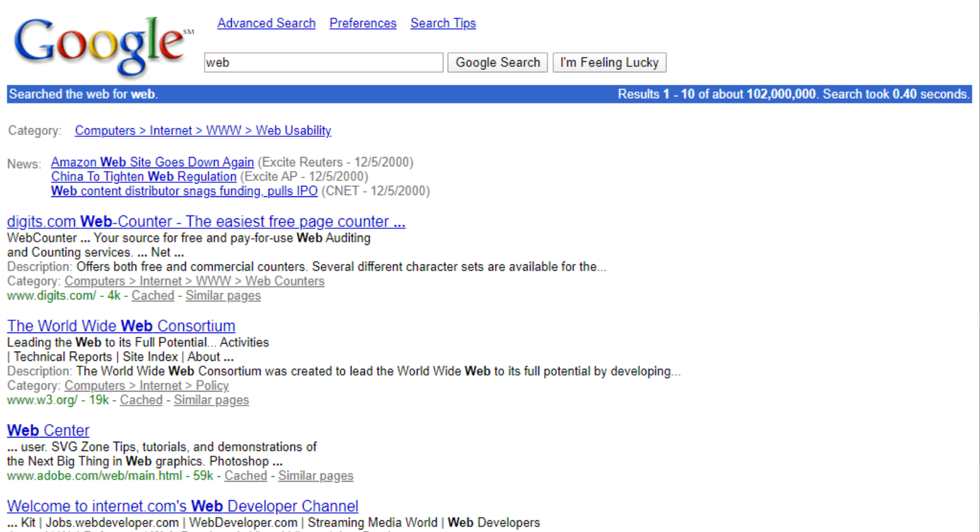Open news Web content distributor snags funding
The width and height of the screenshot is (980, 532).
[184, 191]
